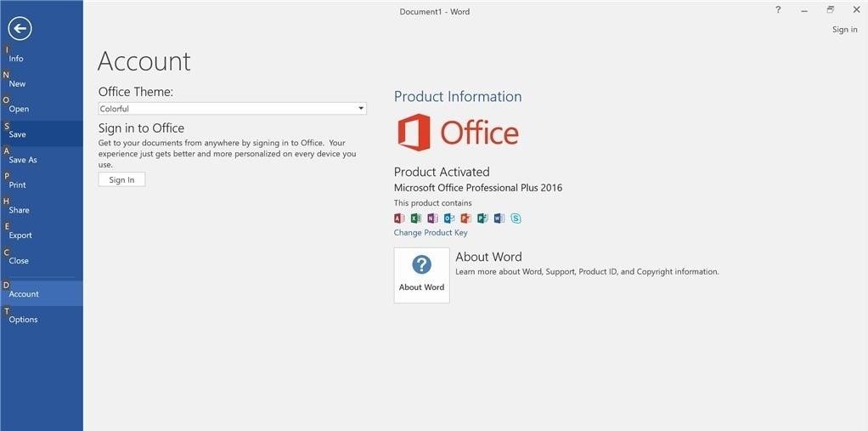Open Word Options from the sidebar

click(42, 319)
